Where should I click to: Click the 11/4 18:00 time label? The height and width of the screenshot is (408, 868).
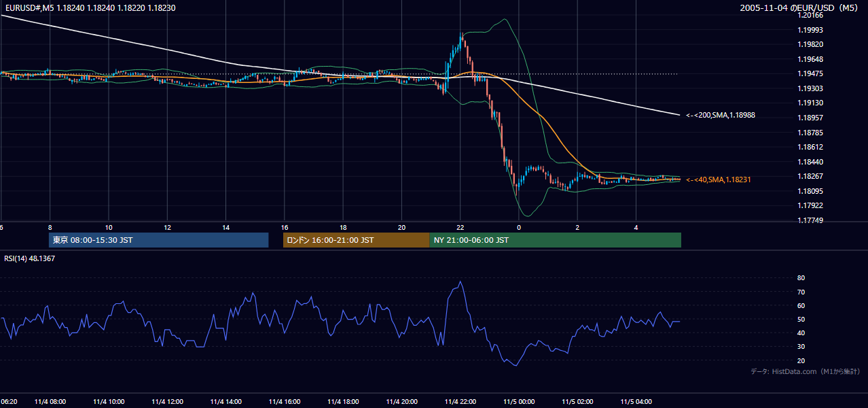(344, 402)
